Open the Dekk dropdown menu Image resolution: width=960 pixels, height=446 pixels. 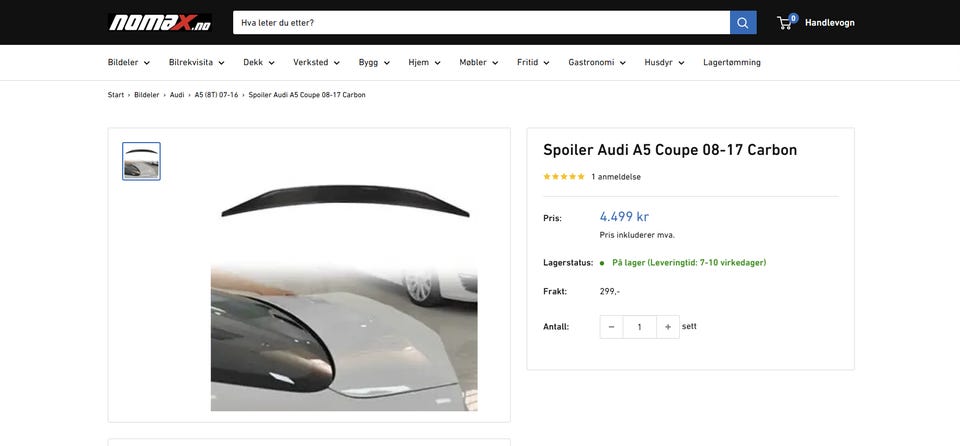pyautogui.click(x=258, y=62)
